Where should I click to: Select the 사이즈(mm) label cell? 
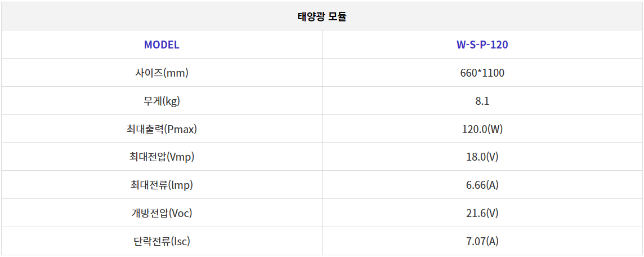[x=162, y=73]
